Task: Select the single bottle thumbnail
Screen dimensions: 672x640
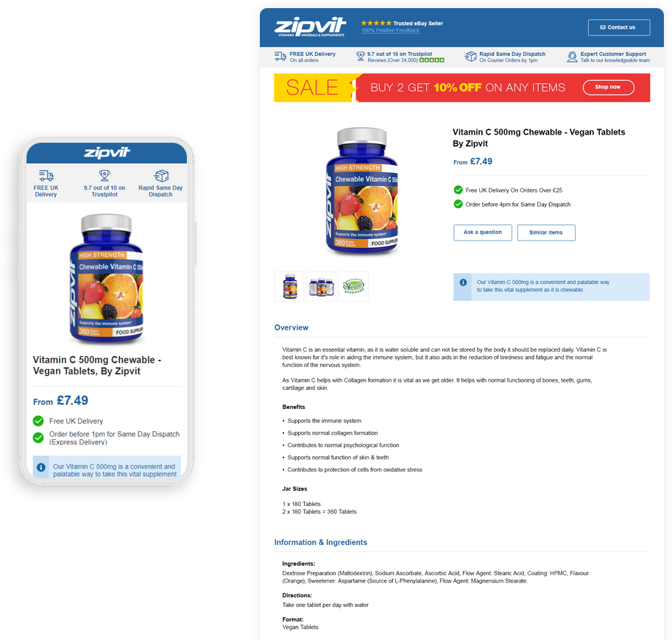Action: click(290, 287)
